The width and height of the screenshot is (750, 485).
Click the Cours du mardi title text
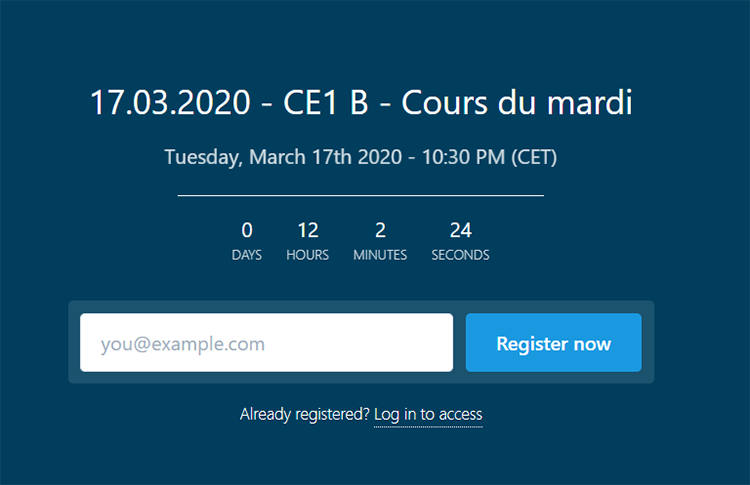pos(517,102)
